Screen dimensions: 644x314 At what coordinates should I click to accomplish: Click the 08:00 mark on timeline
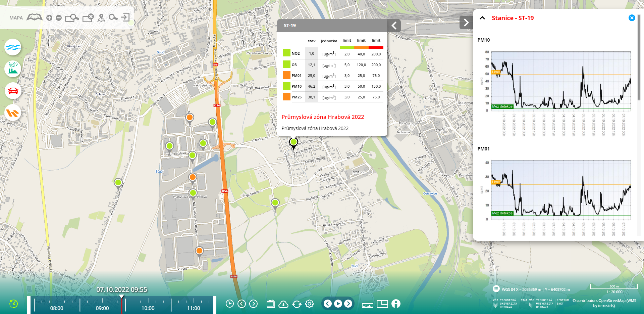click(x=57, y=308)
